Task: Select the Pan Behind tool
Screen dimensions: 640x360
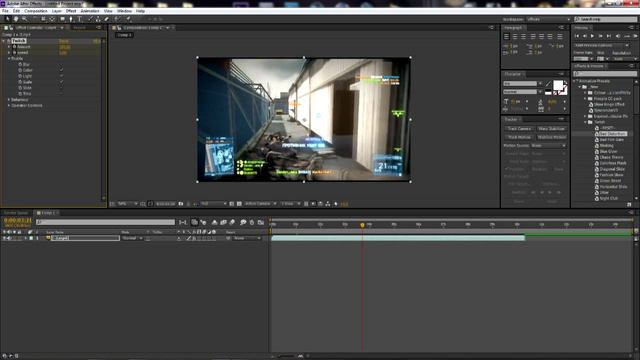Action: (x=52, y=19)
